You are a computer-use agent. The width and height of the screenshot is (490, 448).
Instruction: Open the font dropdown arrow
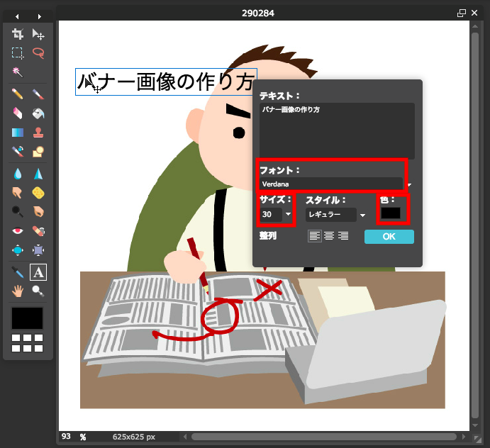409,185
